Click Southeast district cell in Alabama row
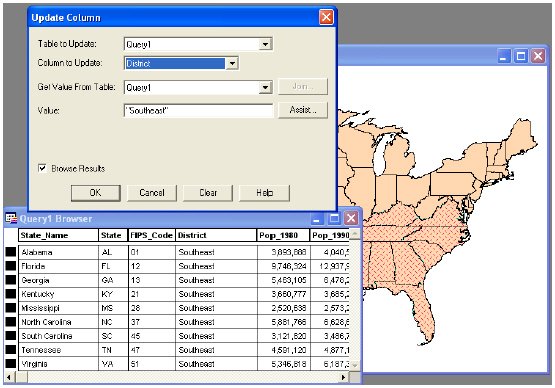This screenshot has height=388, width=555. [216, 252]
